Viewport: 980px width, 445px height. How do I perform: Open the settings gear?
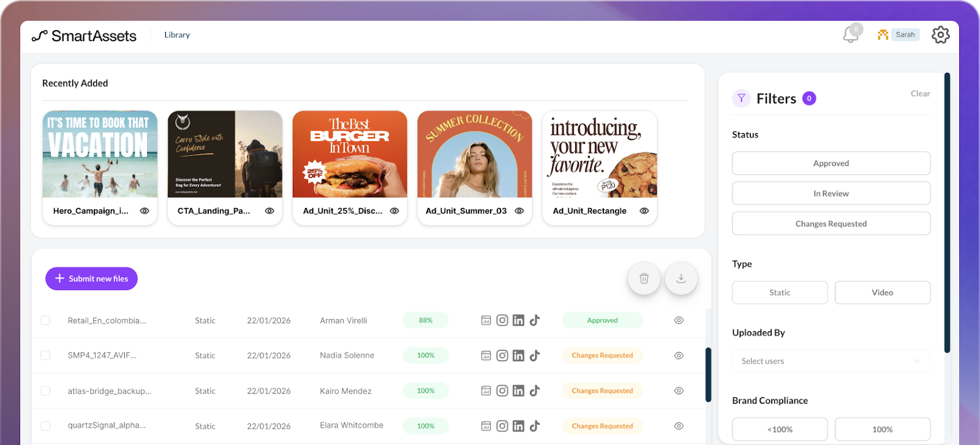941,35
